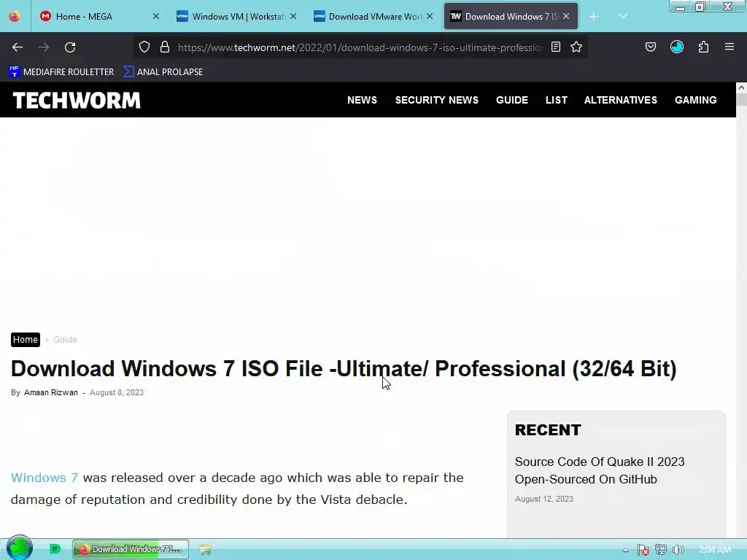Click the Guide breadcrumb link

point(65,340)
